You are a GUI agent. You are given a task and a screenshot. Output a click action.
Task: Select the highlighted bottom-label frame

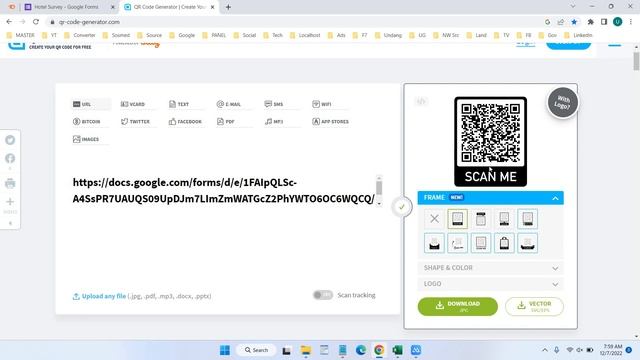pos(458,219)
